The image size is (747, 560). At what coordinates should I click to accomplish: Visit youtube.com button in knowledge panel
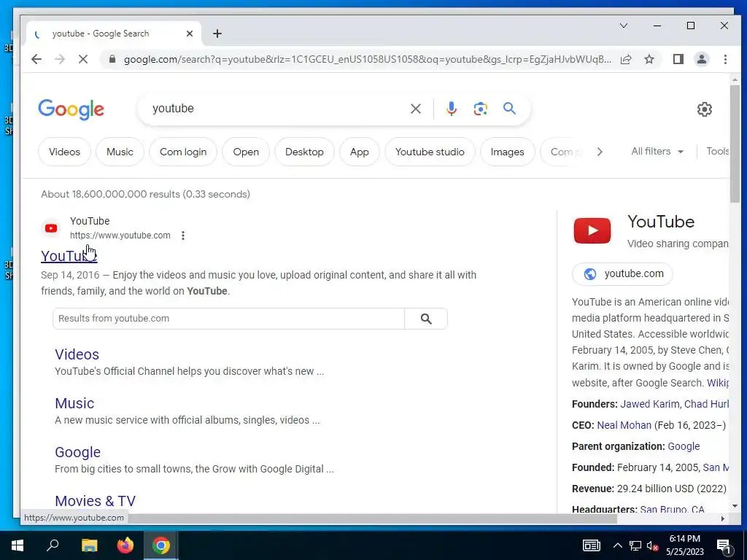coord(622,274)
